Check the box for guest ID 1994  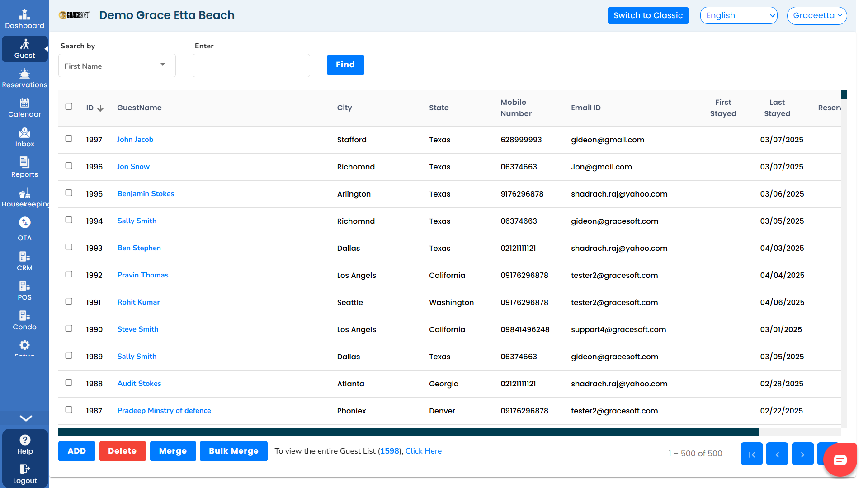[69, 220]
